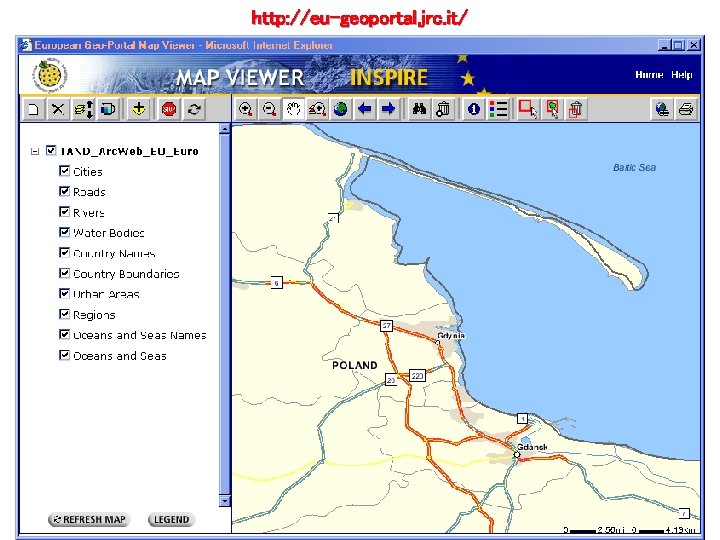Screen dimensions: 720x540
Task: Click the layer properties cube icon
Action: pos(108,109)
